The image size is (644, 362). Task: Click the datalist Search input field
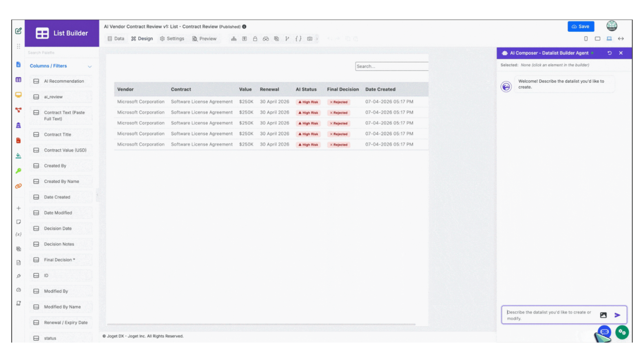point(391,66)
